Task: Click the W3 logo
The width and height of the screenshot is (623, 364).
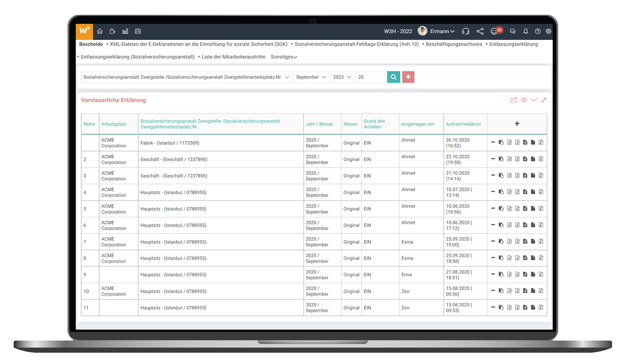Action: [x=84, y=31]
